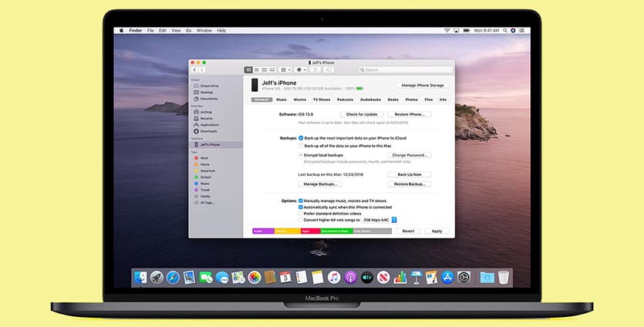Open App Store from the Dock

(447, 278)
